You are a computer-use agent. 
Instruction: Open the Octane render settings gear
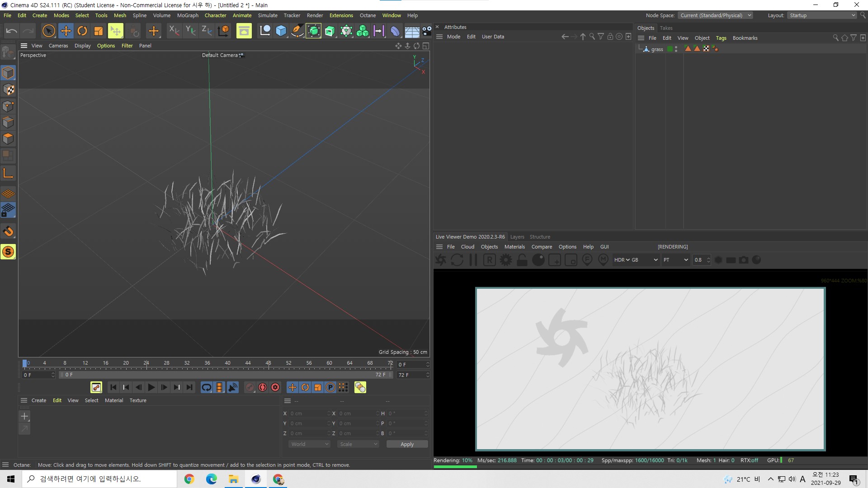pyautogui.click(x=506, y=260)
